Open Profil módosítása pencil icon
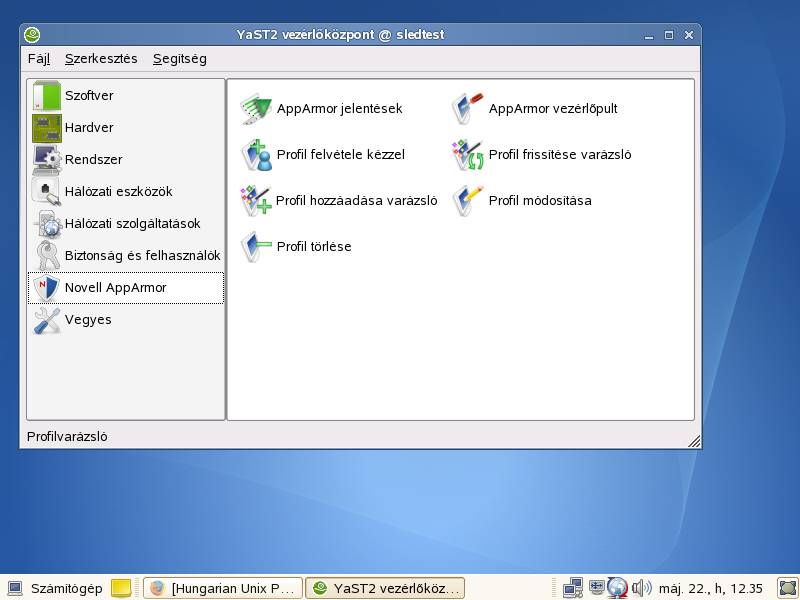 click(x=468, y=201)
